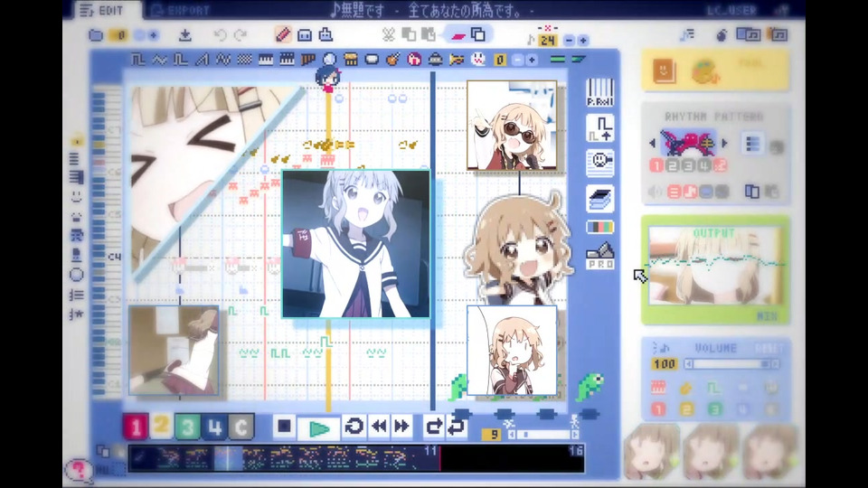Redo the last edit

click(x=241, y=35)
